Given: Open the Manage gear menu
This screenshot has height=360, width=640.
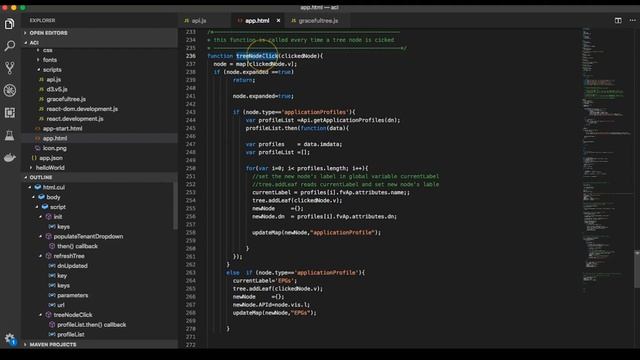Looking at the screenshot, I should tap(10, 338).
